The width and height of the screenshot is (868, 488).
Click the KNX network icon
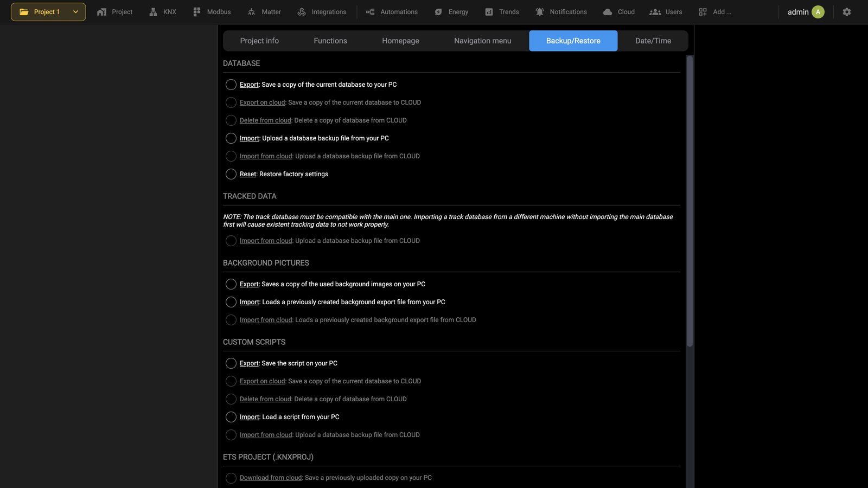coord(153,12)
